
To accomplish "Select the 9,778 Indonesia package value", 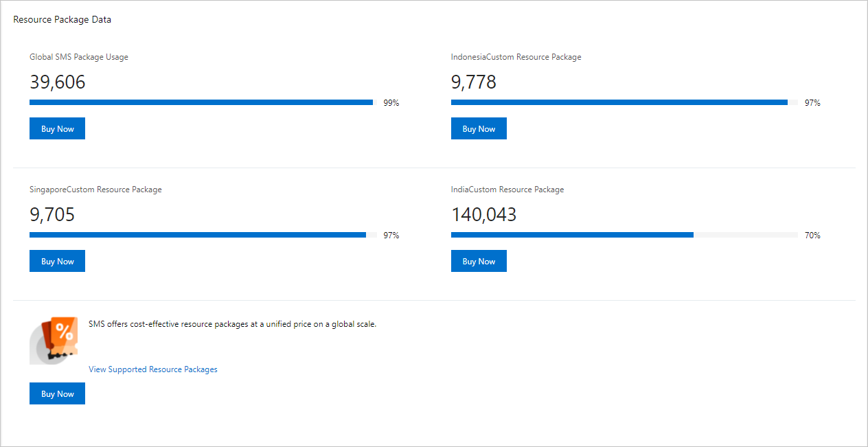I will click(x=473, y=82).
